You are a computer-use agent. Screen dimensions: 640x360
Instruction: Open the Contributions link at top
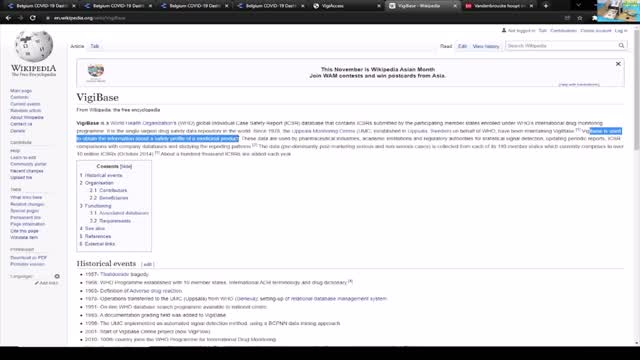(x=563, y=31)
